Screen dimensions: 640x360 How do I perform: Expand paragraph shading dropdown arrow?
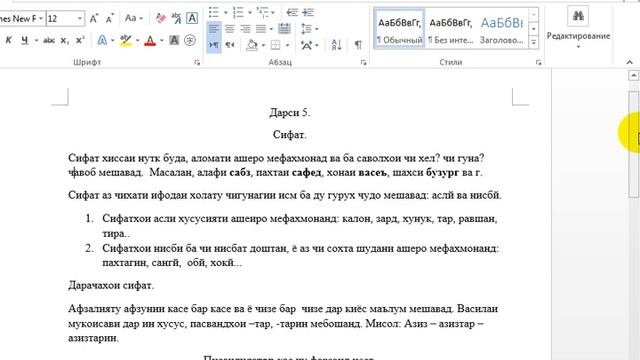tap(263, 45)
